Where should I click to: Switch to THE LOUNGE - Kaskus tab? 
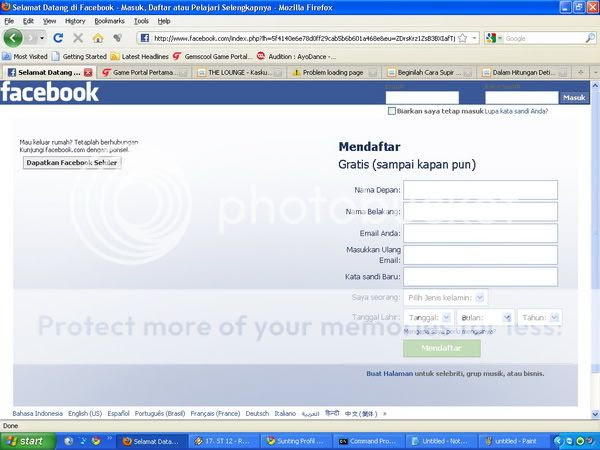click(x=240, y=72)
